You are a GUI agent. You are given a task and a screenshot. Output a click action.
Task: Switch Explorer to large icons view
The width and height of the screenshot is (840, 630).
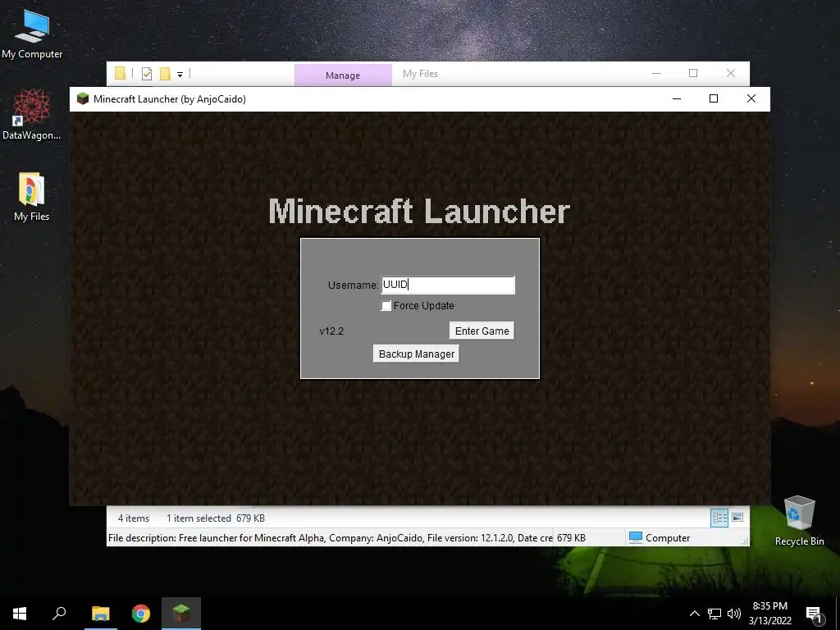point(737,518)
